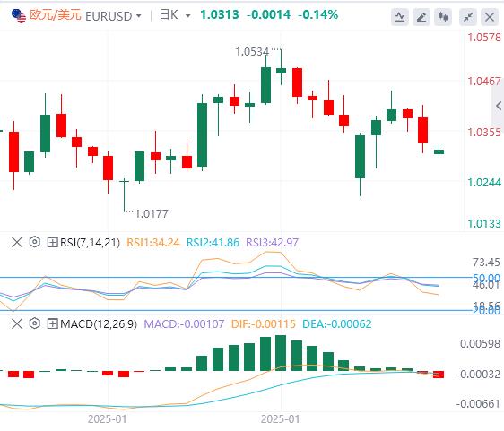Toggle the RSI1 orange line label
Image resolution: width=504 pixels, height=431 pixels.
[153, 243]
